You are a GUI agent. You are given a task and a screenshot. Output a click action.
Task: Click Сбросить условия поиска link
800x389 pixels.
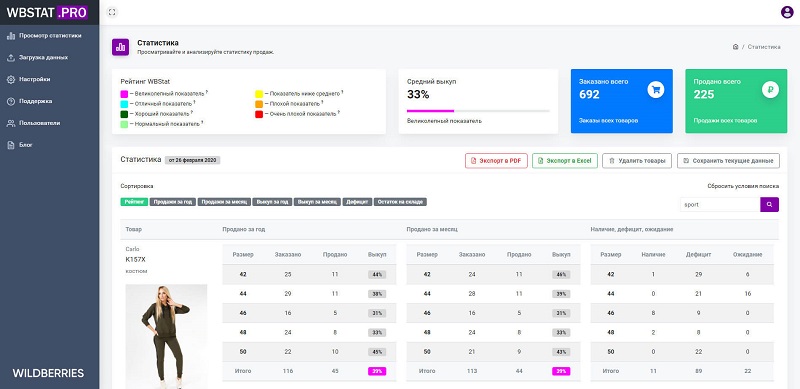(743, 186)
